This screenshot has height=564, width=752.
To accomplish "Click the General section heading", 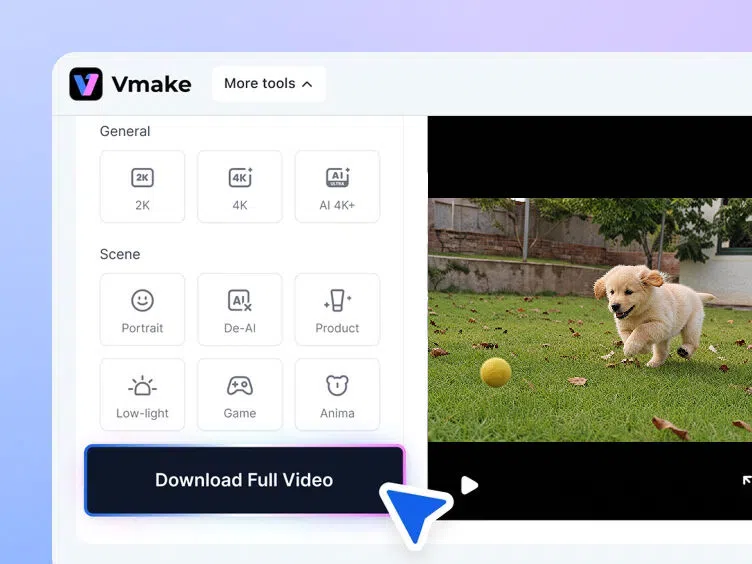I will click(125, 131).
